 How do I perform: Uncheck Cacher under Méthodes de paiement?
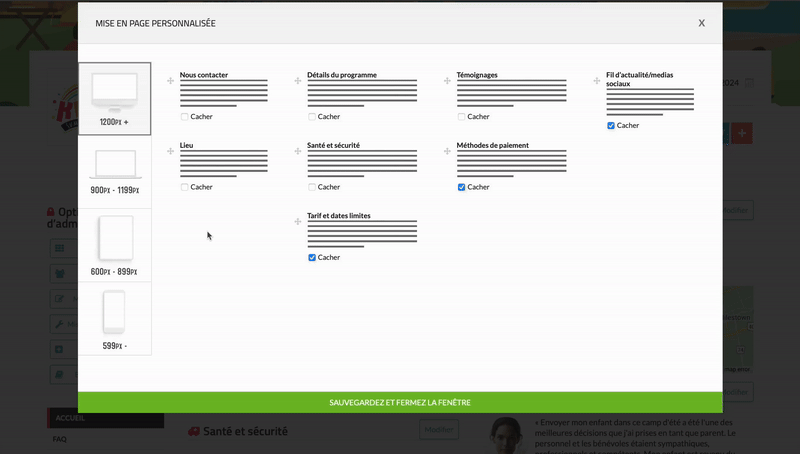point(461,187)
